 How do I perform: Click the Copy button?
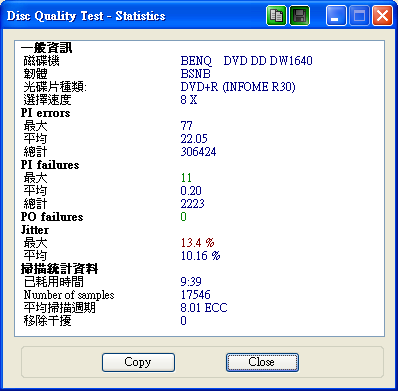[138, 362]
